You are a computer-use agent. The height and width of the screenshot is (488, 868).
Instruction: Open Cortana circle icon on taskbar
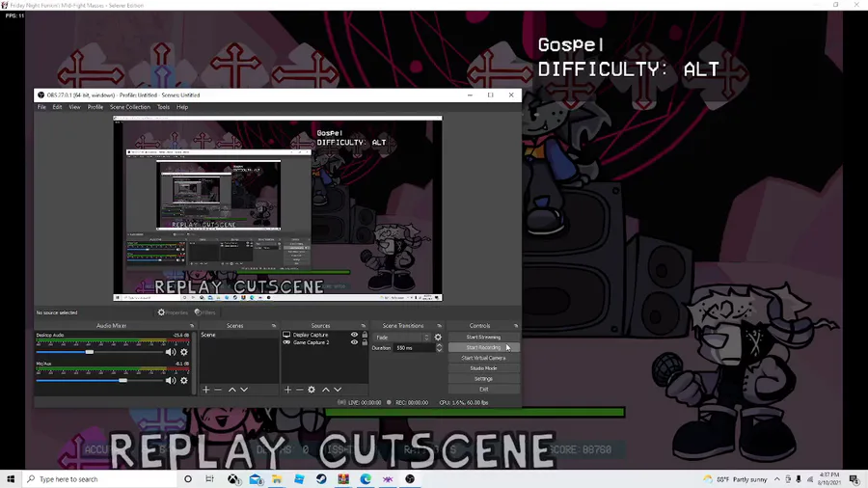pos(188,479)
